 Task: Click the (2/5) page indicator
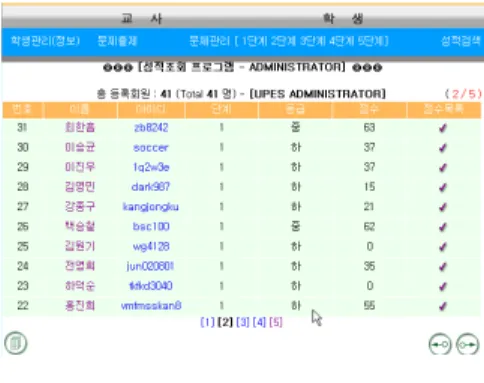pyautogui.click(x=463, y=94)
